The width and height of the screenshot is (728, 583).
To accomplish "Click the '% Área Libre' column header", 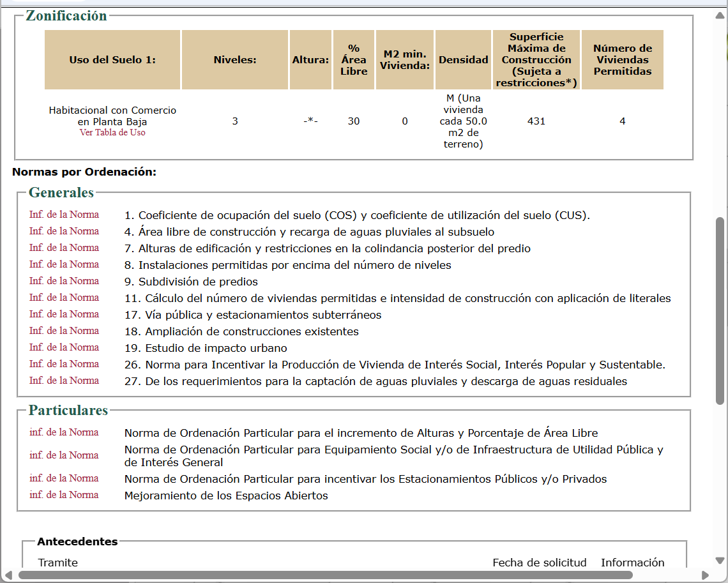I will pos(354,60).
